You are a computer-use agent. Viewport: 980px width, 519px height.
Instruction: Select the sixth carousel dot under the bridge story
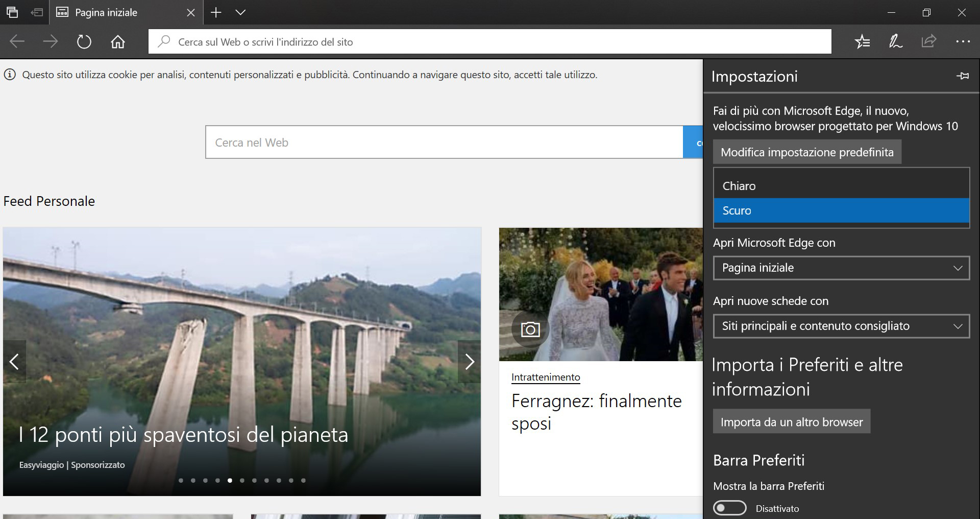click(x=241, y=480)
